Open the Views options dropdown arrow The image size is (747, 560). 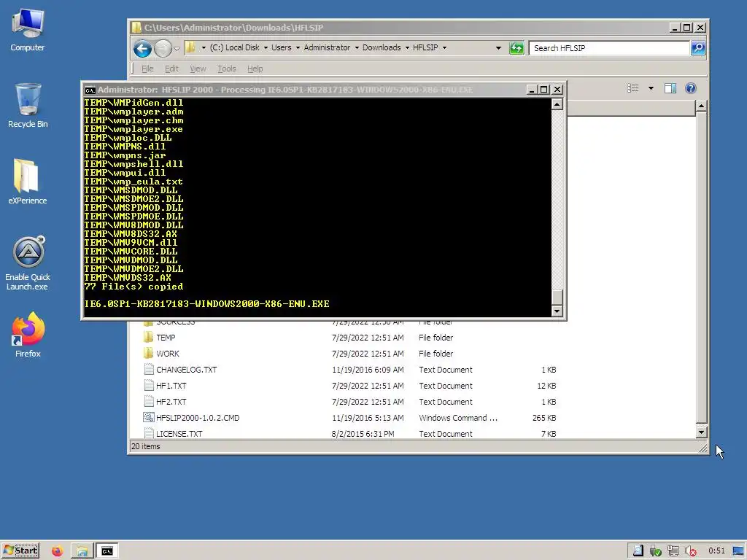coord(651,88)
